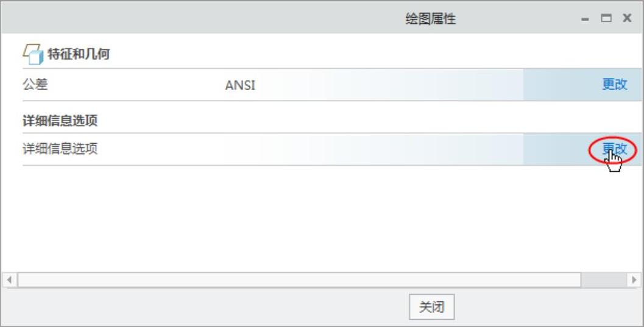Click the bold 详细信息选项 section header
This screenshot has height=327, width=644.
click(x=60, y=121)
